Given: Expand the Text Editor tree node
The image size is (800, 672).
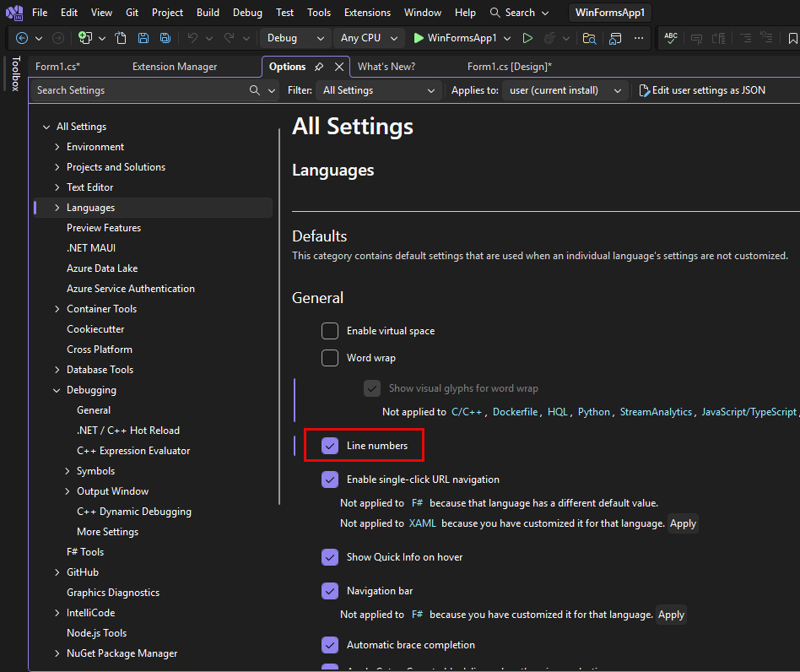Looking at the screenshot, I should (57, 187).
